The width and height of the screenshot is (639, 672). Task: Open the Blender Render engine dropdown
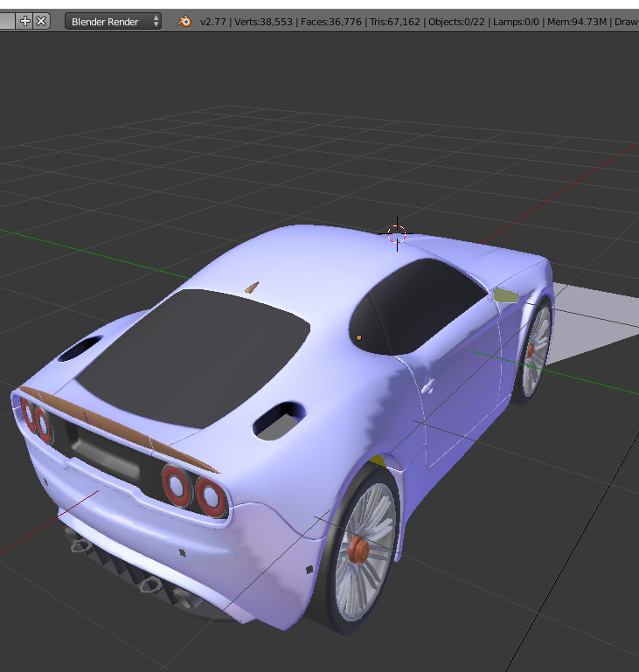click(x=113, y=22)
